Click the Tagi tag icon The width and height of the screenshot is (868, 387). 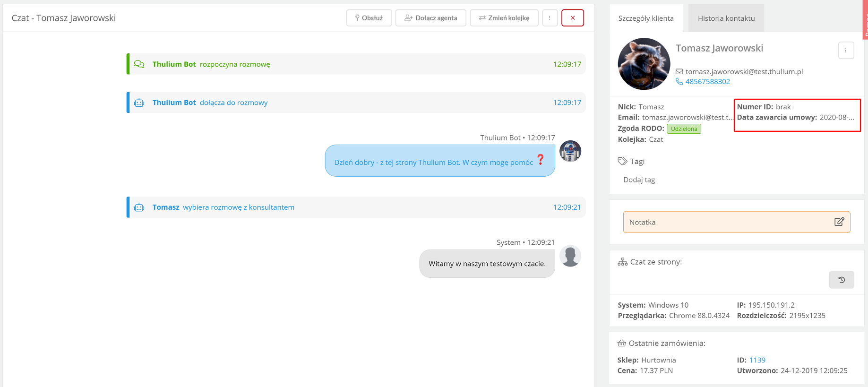tap(622, 161)
